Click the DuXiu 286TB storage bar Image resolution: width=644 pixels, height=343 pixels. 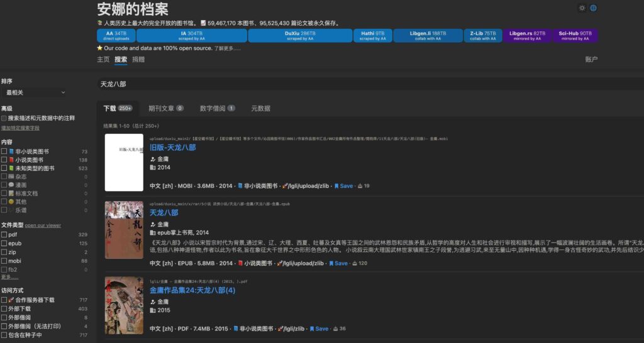point(299,35)
